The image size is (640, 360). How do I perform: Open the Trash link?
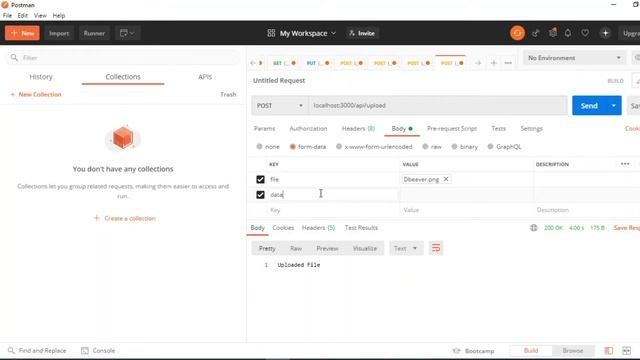pos(228,94)
